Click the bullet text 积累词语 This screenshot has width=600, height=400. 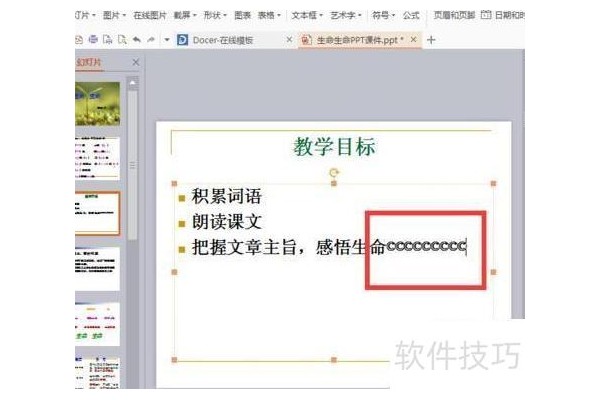pyautogui.click(x=227, y=196)
